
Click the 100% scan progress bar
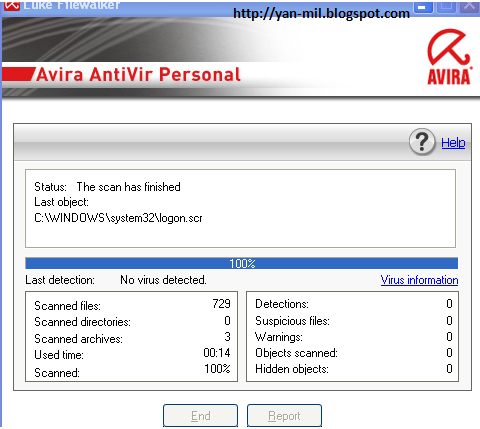coord(242,263)
